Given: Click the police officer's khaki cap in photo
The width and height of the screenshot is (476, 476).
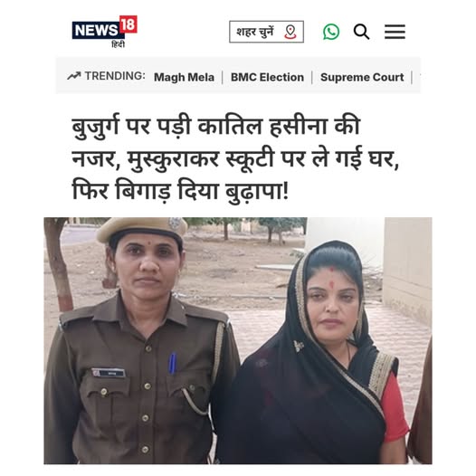Looking at the screenshot, I should (x=141, y=229).
